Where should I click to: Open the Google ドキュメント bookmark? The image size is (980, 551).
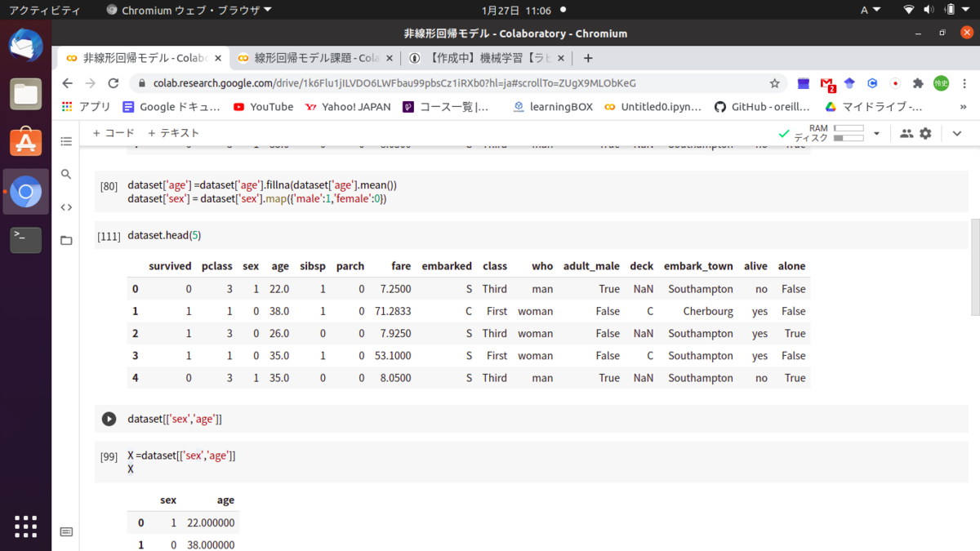[x=171, y=107]
